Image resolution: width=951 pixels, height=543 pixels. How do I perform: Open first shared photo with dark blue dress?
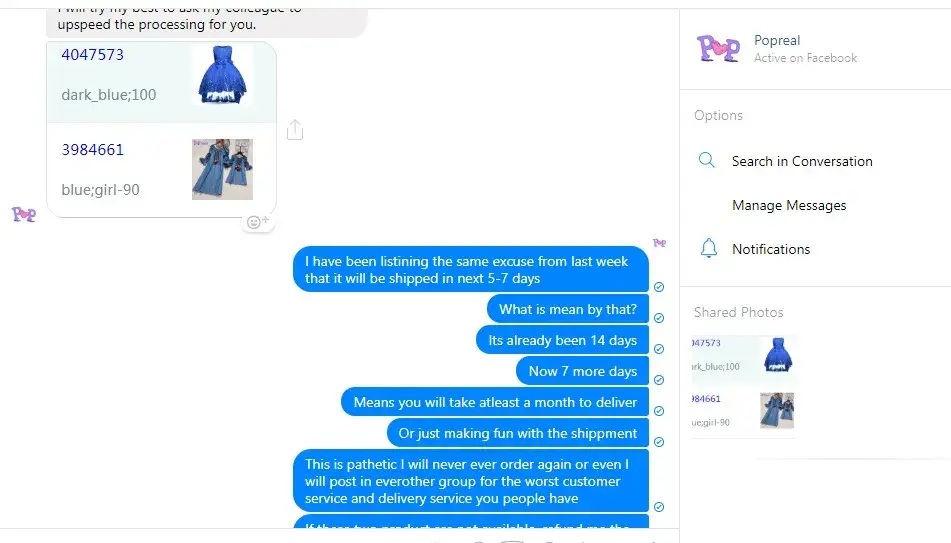click(744, 355)
